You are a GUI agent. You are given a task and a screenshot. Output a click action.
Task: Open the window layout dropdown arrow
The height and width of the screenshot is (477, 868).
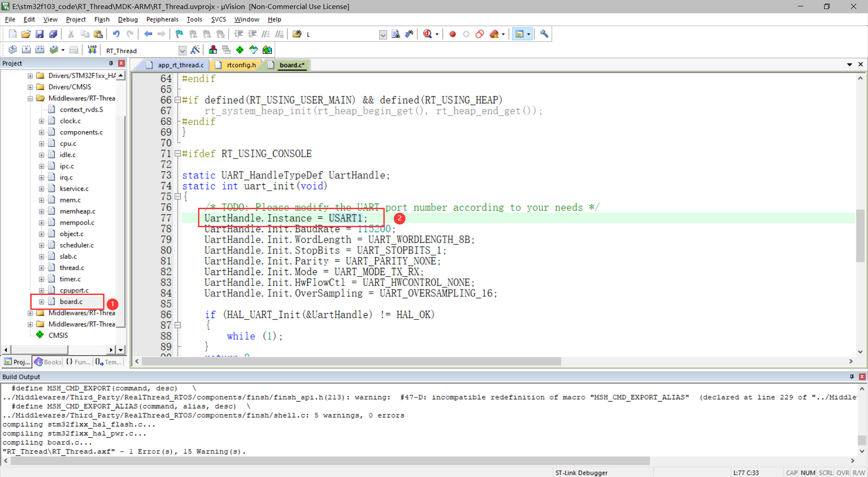point(528,34)
